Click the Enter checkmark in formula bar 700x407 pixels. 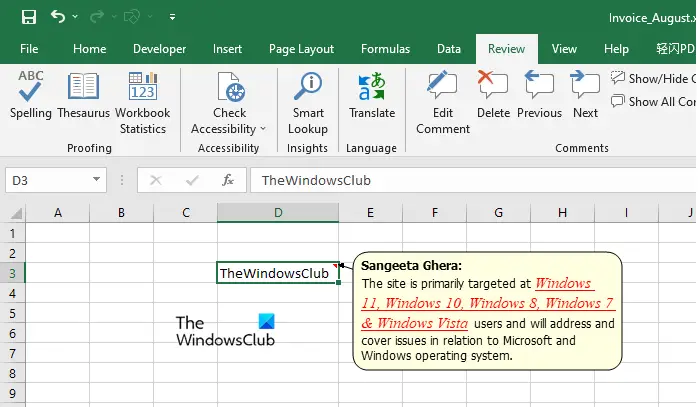point(192,180)
